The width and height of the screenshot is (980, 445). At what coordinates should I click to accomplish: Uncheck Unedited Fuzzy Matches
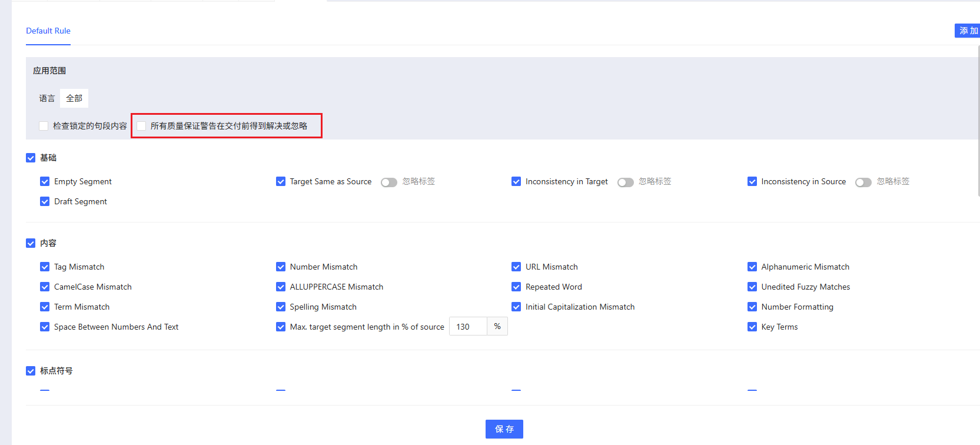pyautogui.click(x=752, y=287)
